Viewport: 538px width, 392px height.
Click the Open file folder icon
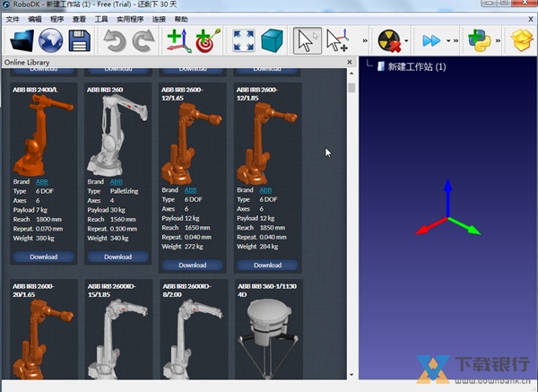(x=21, y=39)
